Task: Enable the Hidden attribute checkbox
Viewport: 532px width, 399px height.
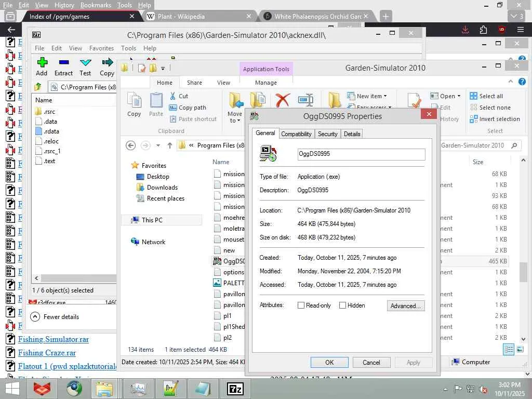Action: coord(343,305)
